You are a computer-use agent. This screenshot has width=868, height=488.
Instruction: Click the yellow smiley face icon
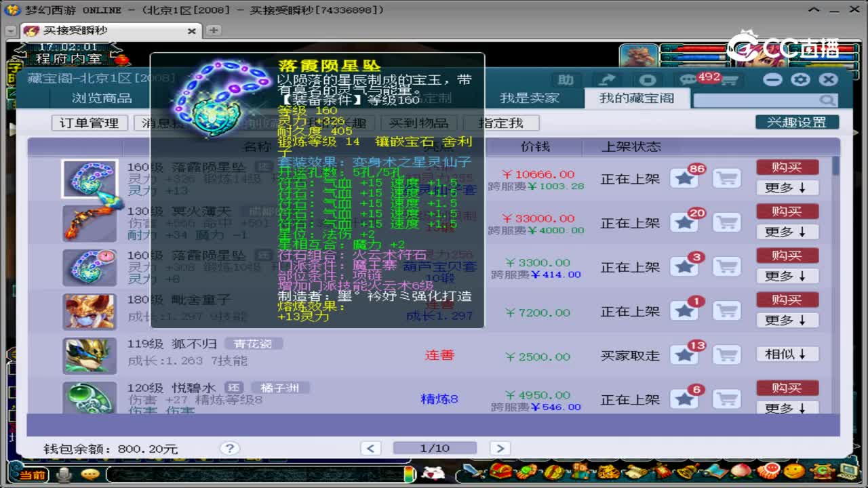click(x=795, y=471)
